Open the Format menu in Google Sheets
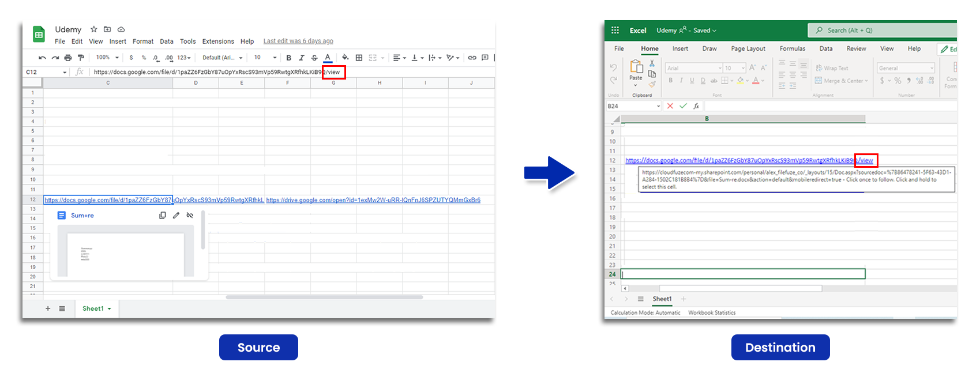The height and width of the screenshot is (373, 980). click(x=143, y=42)
